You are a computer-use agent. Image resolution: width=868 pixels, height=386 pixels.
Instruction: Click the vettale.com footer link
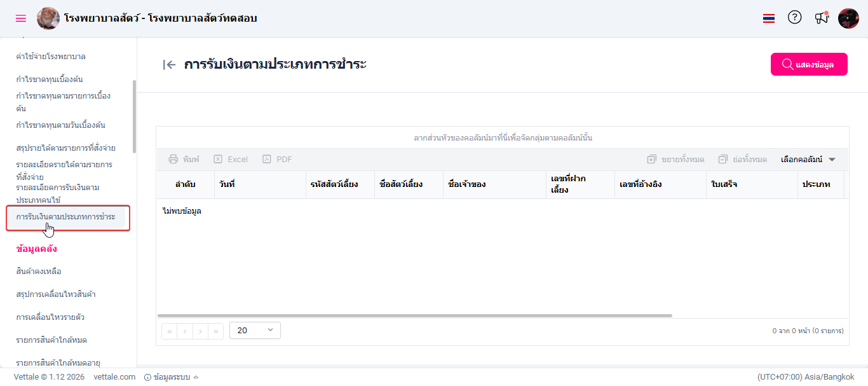114,377
